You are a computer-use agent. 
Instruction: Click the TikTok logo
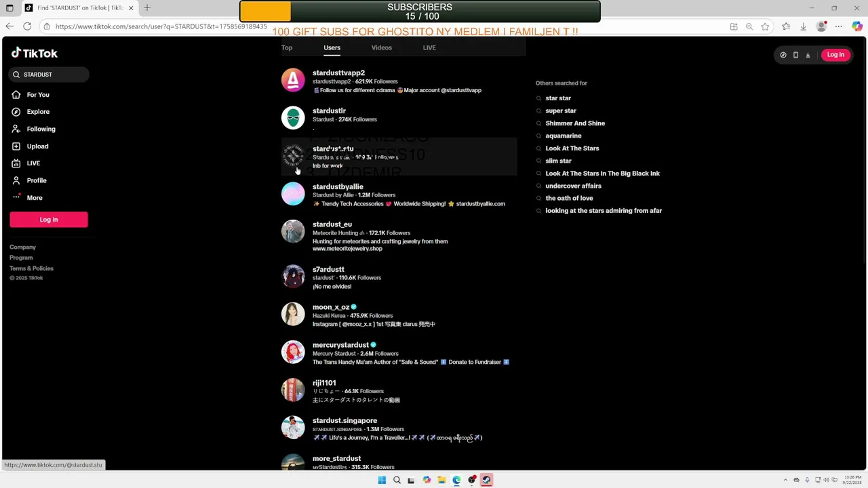35,53
